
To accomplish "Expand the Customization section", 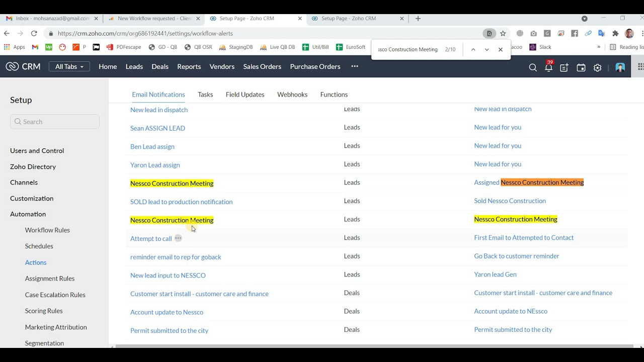I will [x=32, y=198].
